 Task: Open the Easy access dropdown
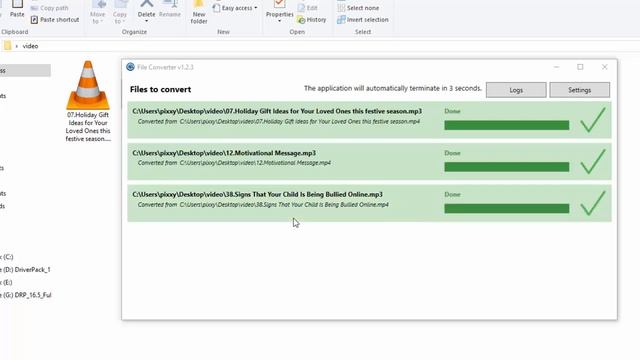point(236,8)
